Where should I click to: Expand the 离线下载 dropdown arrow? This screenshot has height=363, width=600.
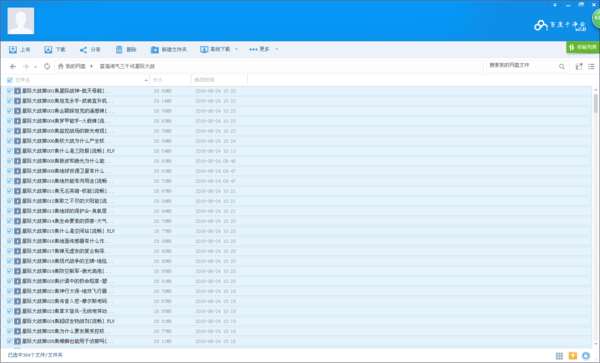[x=236, y=49]
